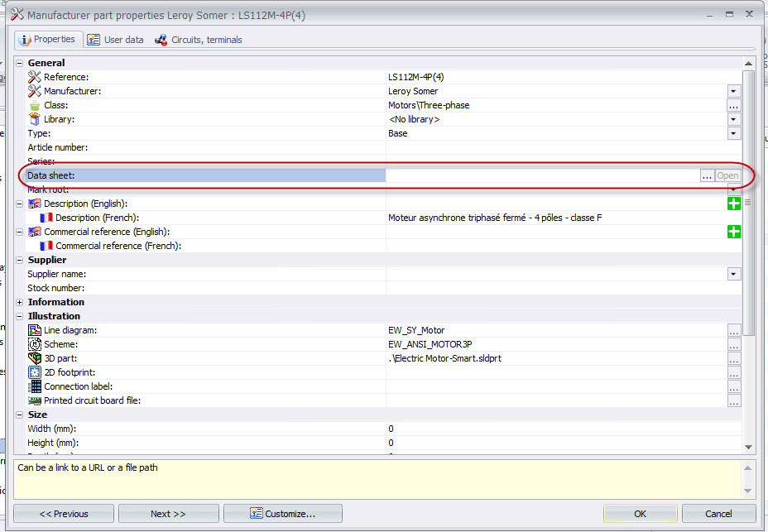Click the English flag beside Description
The height and width of the screenshot is (532, 768).
(x=35, y=204)
